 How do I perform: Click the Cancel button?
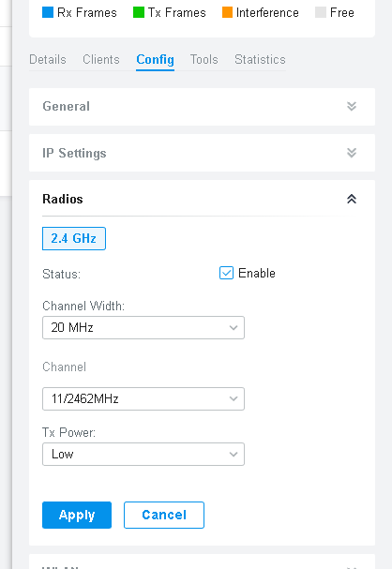[x=164, y=515]
